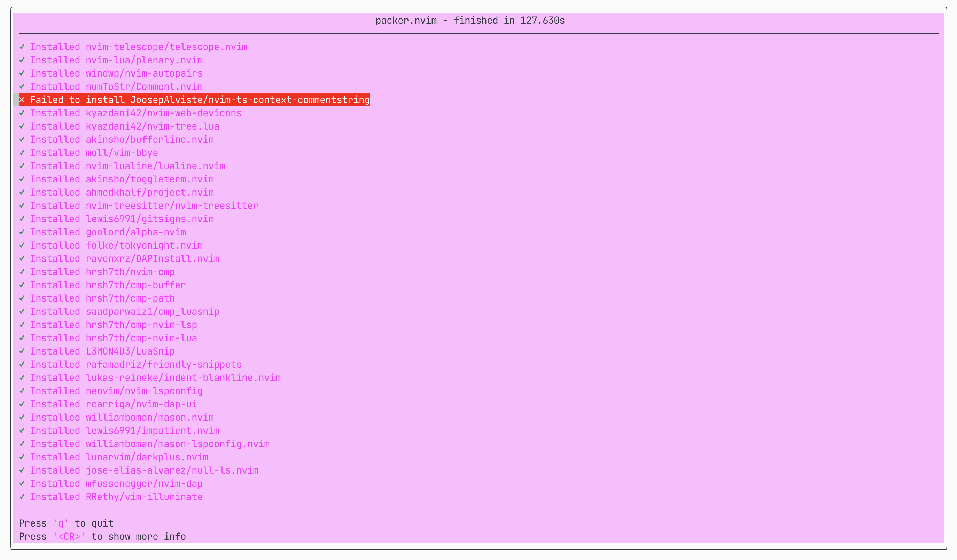
Task: Click the checkmark beside rafamadriz/friendly-snippets
Action: pyautogui.click(x=22, y=365)
